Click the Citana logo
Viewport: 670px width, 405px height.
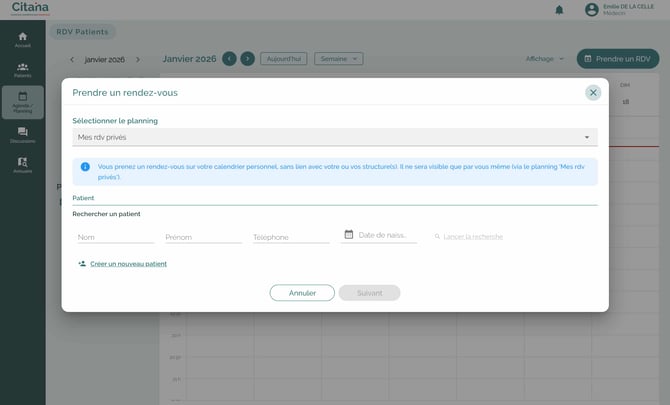[x=30, y=8]
